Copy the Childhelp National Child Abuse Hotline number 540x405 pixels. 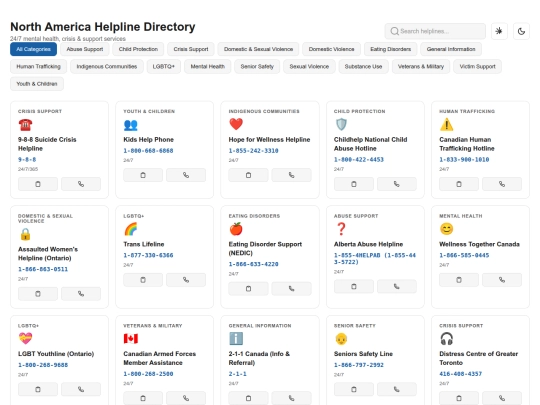[x=354, y=184]
